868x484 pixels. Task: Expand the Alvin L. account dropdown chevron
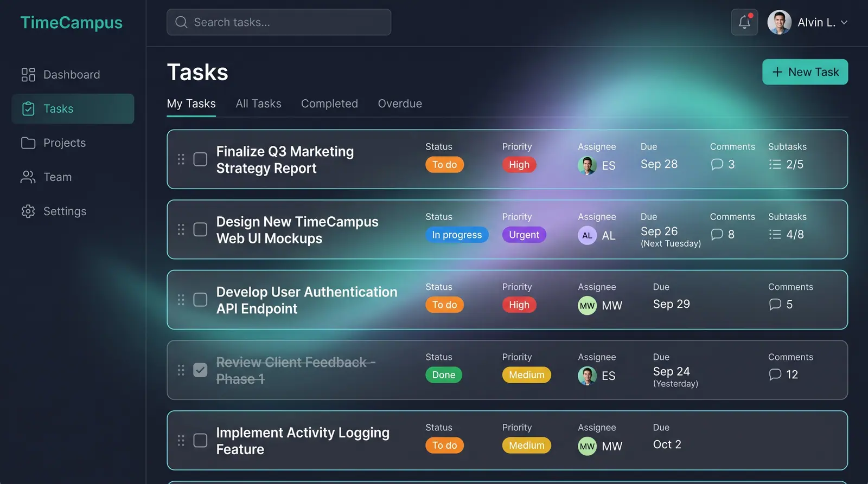(x=844, y=23)
